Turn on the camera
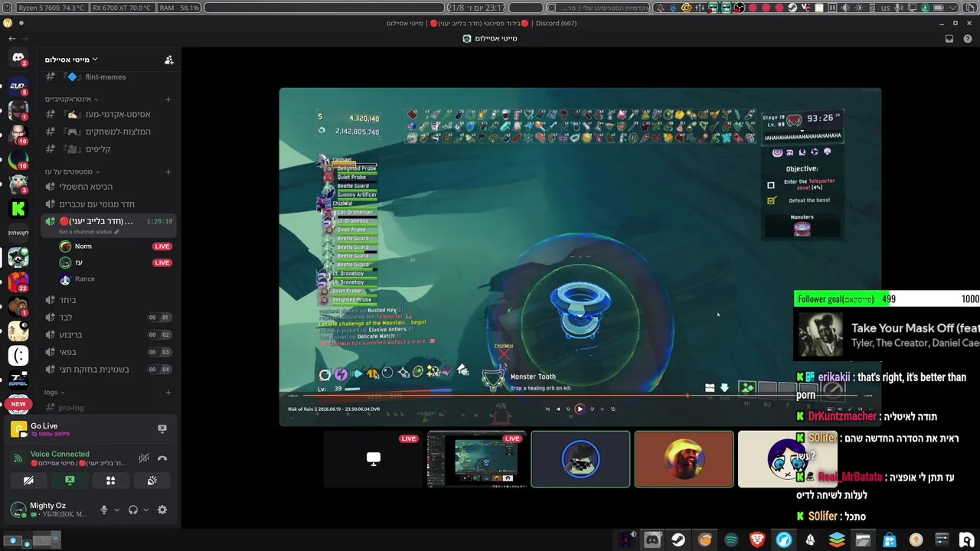This screenshot has width=980, height=551. 28,481
